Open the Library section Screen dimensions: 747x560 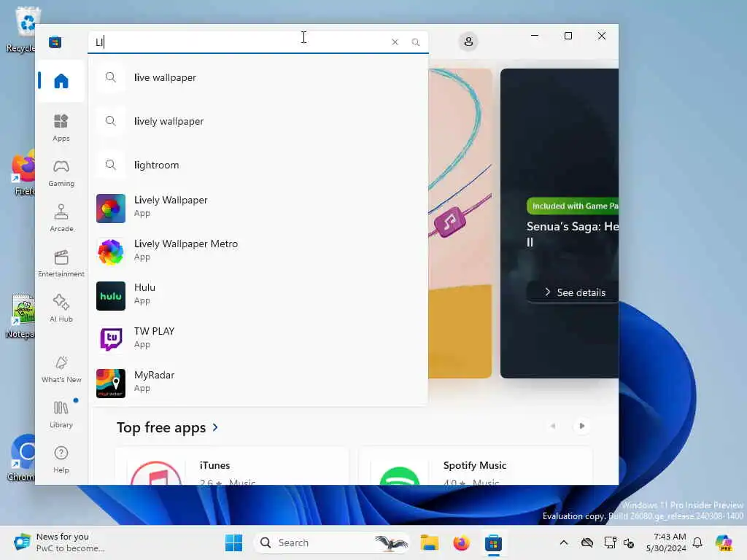tap(61, 414)
